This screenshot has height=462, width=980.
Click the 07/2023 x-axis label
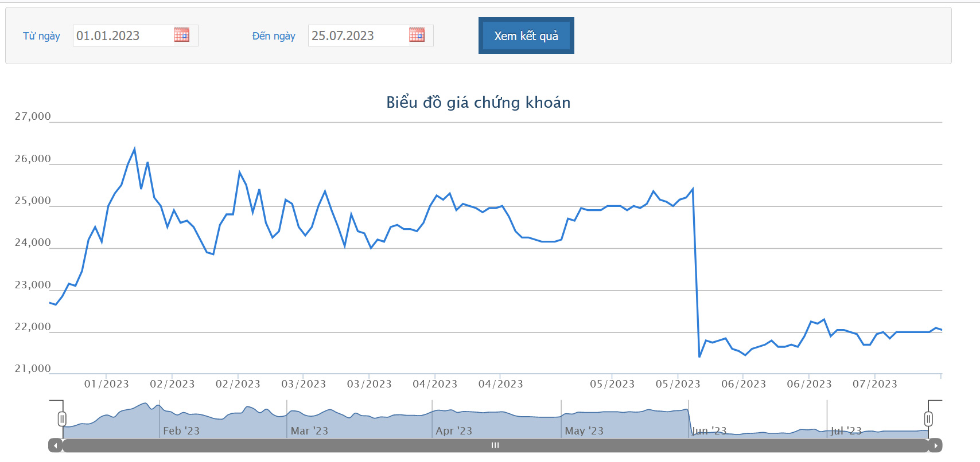pyautogui.click(x=874, y=384)
